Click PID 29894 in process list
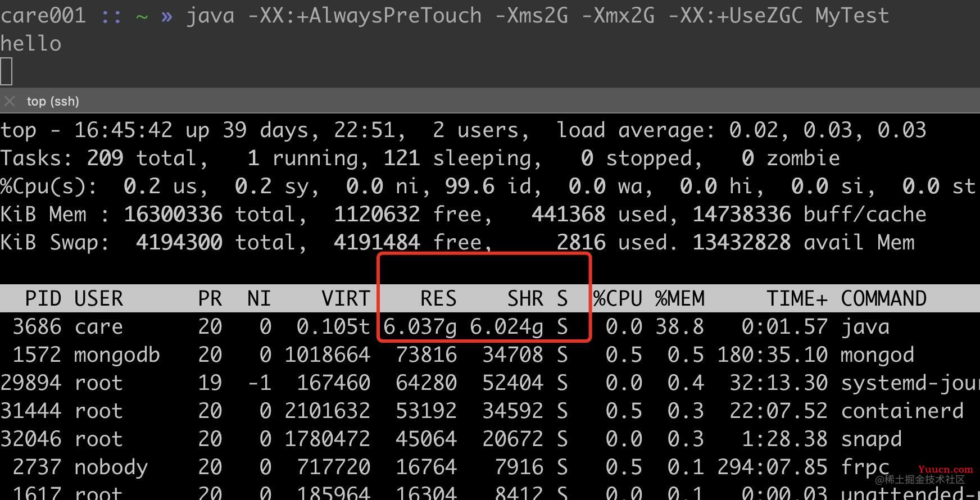The width and height of the screenshot is (980, 500). coord(31,383)
